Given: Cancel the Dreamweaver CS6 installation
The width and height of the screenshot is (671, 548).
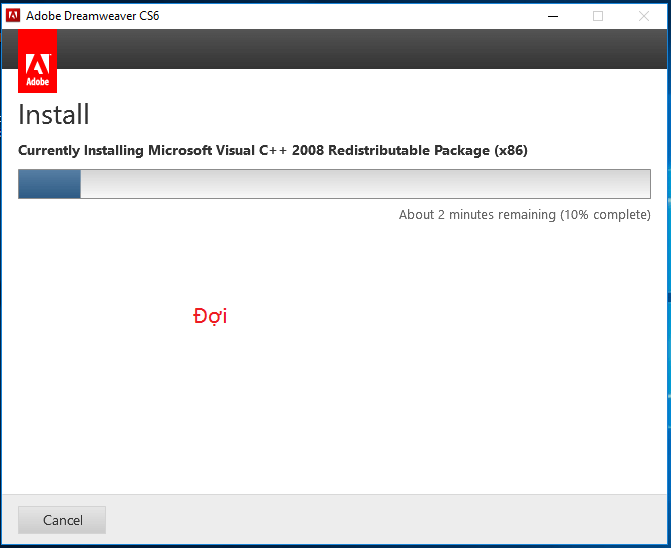Looking at the screenshot, I should (x=62, y=520).
